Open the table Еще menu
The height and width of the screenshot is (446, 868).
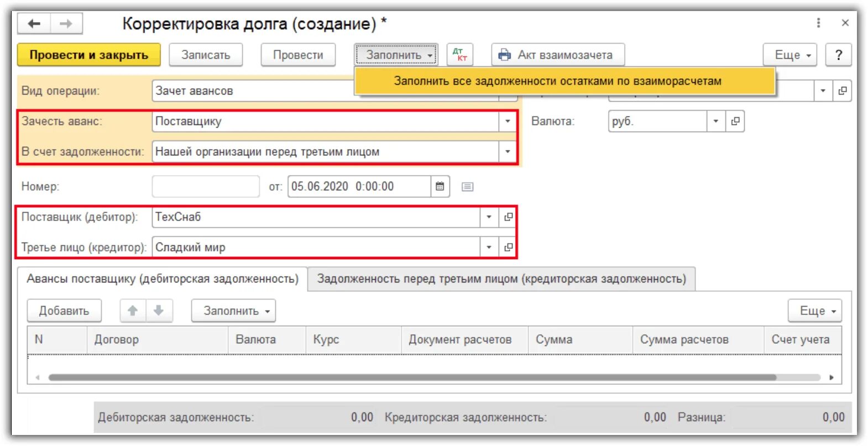pyautogui.click(x=815, y=311)
